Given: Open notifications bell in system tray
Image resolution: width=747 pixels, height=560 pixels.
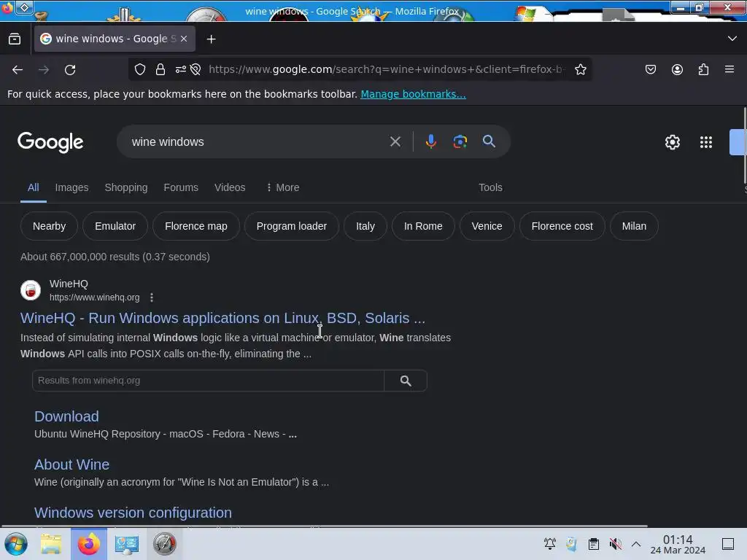Looking at the screenshot, I should tap(550, 544).
